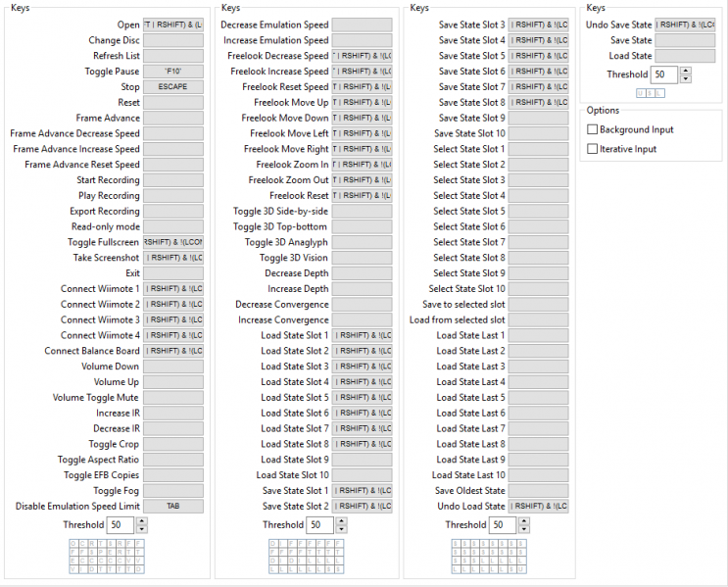This screenshot has height=587, width=728.
Task: Toggle the Iterative Input option
Action: (x=592, y=149)
